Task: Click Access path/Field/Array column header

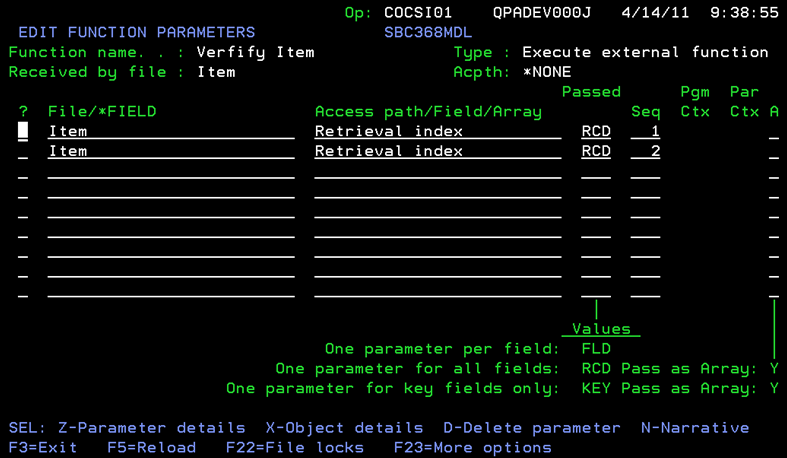Action: tap(428, 111)
